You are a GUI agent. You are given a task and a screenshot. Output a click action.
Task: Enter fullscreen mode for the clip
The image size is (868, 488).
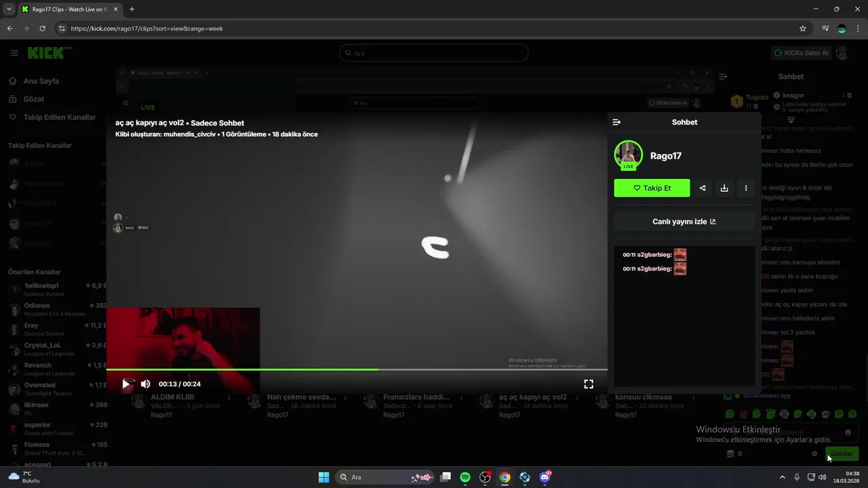click(x=589, y=384)
